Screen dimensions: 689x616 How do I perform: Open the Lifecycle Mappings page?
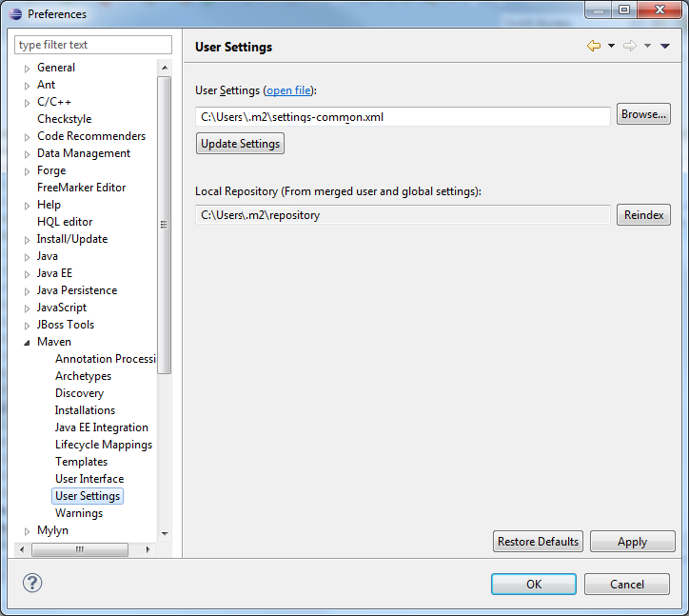103,445
